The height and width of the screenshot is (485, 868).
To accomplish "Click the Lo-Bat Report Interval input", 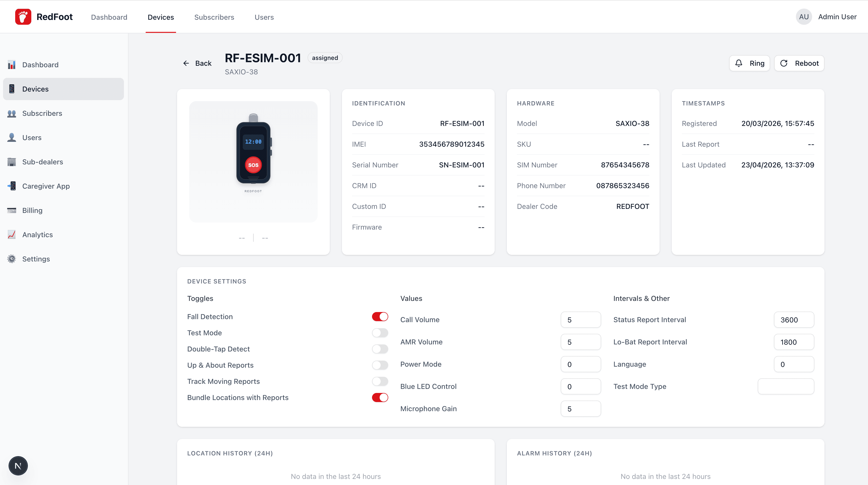I will point(794,342).
